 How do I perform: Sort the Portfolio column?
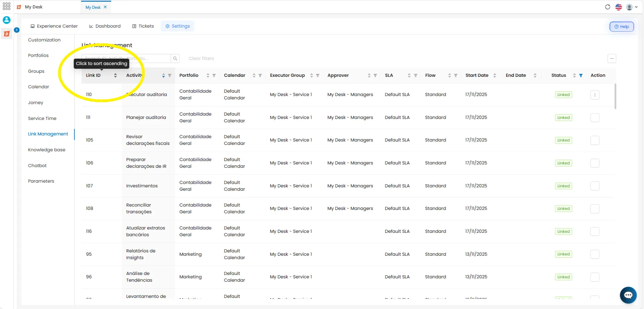[x=208, y=75]
